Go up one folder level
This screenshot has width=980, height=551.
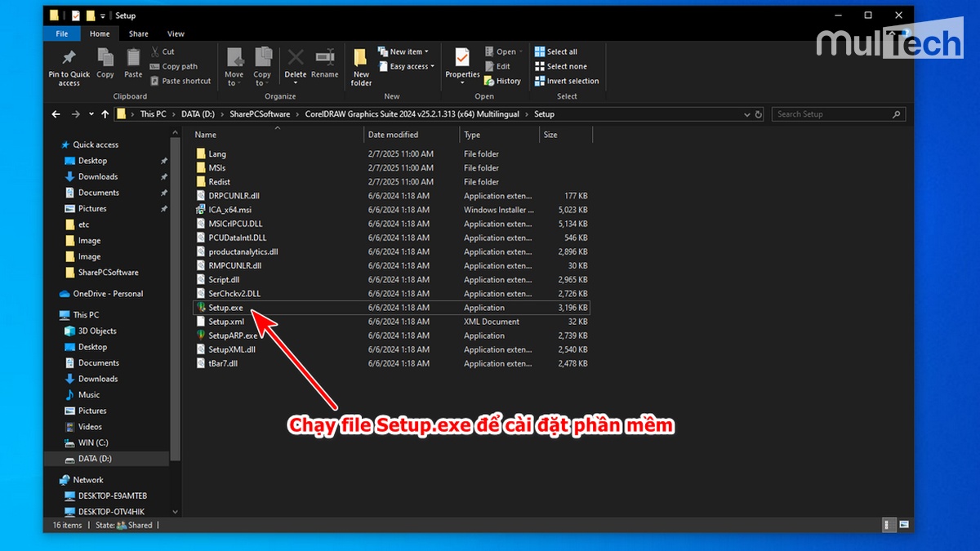tap(105, 113)
